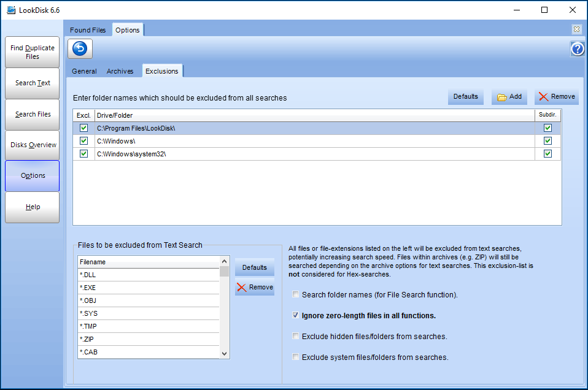
Task: Add a folder to the exclusion list
Action: [x=509, y=97]
